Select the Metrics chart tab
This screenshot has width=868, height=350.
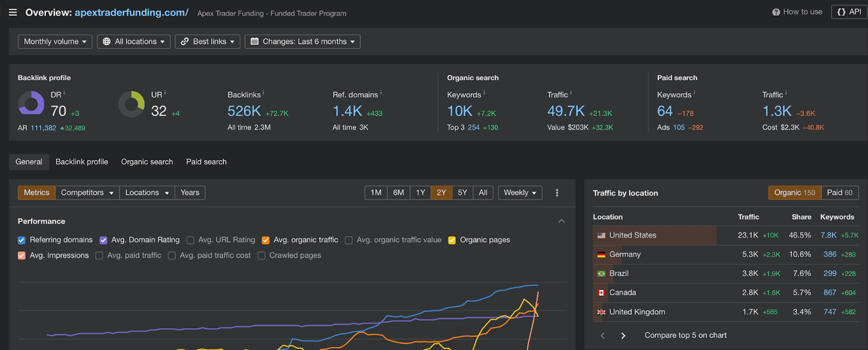[x=36, y=193]
